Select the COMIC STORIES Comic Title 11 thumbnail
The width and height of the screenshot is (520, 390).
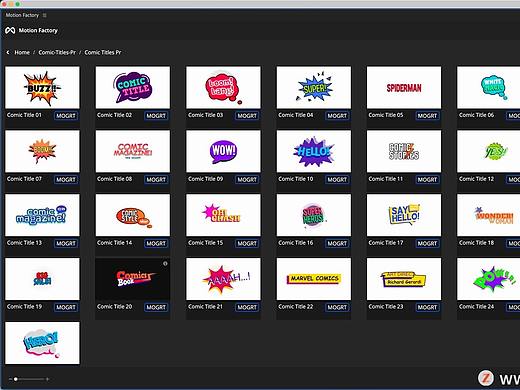pyautogui.click(x=404, y=151)
